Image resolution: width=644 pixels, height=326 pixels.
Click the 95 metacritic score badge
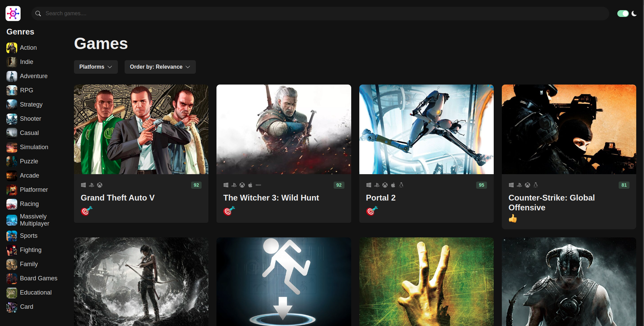click(x=482, y=185)
